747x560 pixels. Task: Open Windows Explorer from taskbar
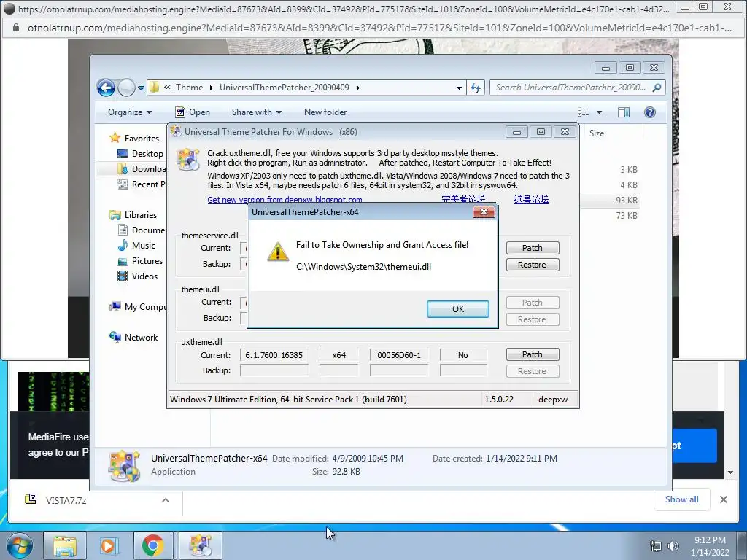pos(65,545)
